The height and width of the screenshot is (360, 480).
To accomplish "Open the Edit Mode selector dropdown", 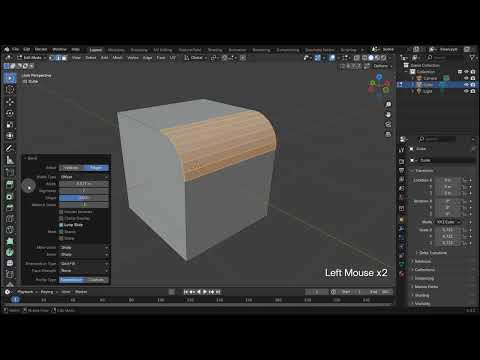I will click(x=32, y=58).
